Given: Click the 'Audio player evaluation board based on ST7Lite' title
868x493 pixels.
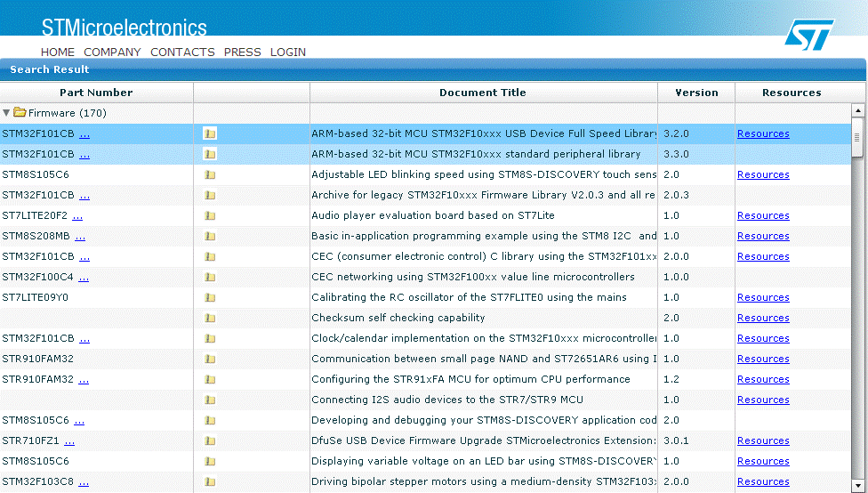Looking at the screenshot, I should coord(433,215).
